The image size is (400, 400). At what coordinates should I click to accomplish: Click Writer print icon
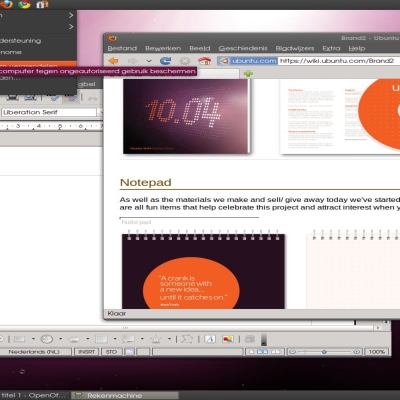[12, 97]
